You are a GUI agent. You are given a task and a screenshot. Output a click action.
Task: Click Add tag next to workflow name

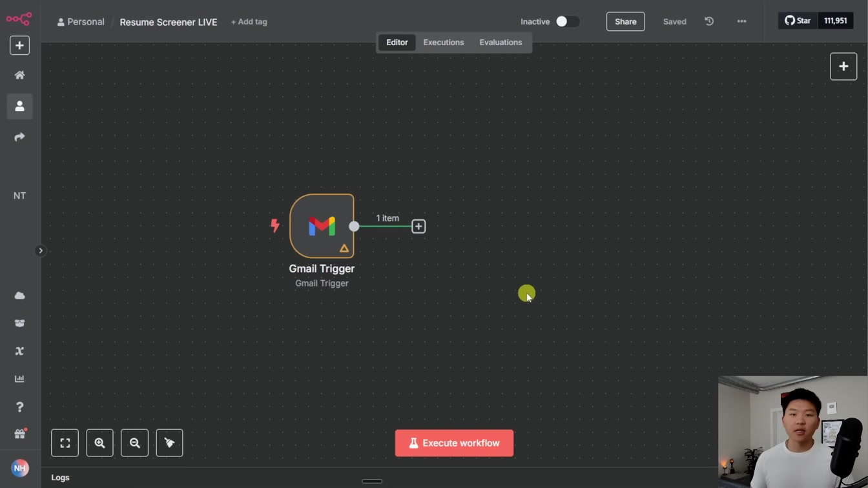point(249,22)
